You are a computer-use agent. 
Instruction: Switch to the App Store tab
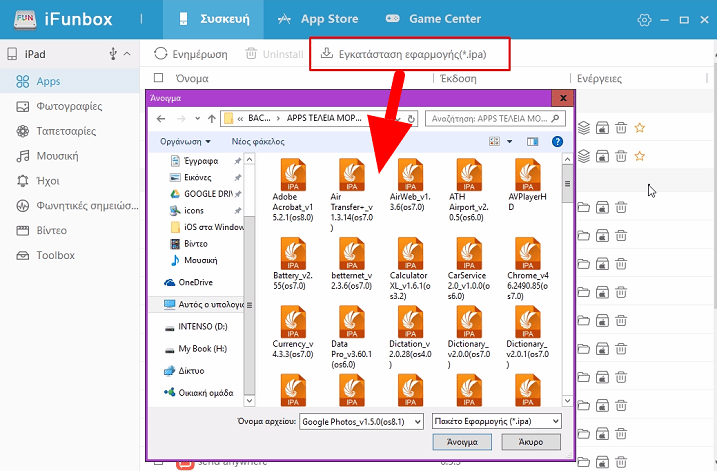click(318, 19)
